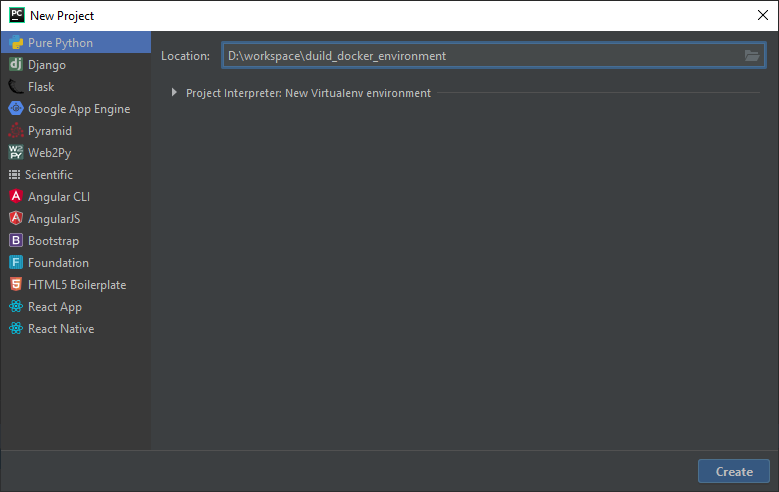
Task: Click the Create button
Action: coord(734,471)
